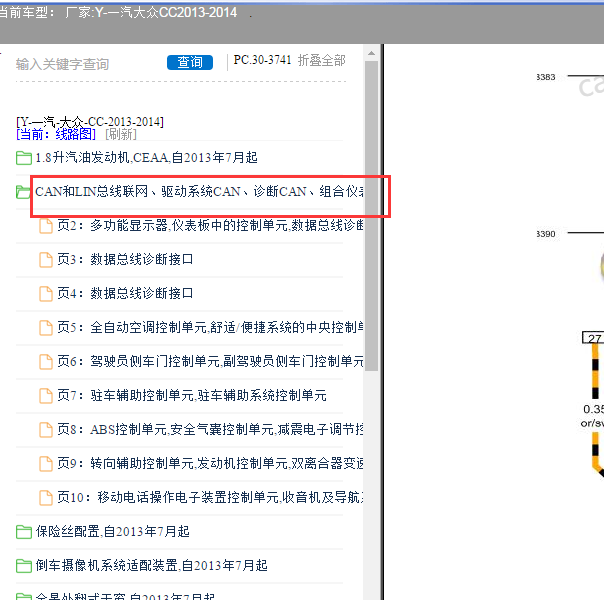Click 折叠全部 to collapse all folders
The height and width of the screenshot is (600, 604).
[x=322, y=60]
